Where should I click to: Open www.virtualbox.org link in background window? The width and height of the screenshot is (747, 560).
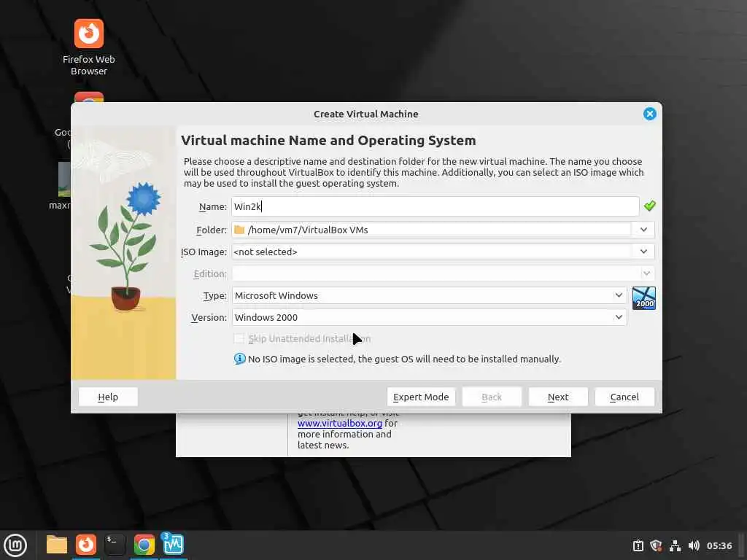pos(340,424)
